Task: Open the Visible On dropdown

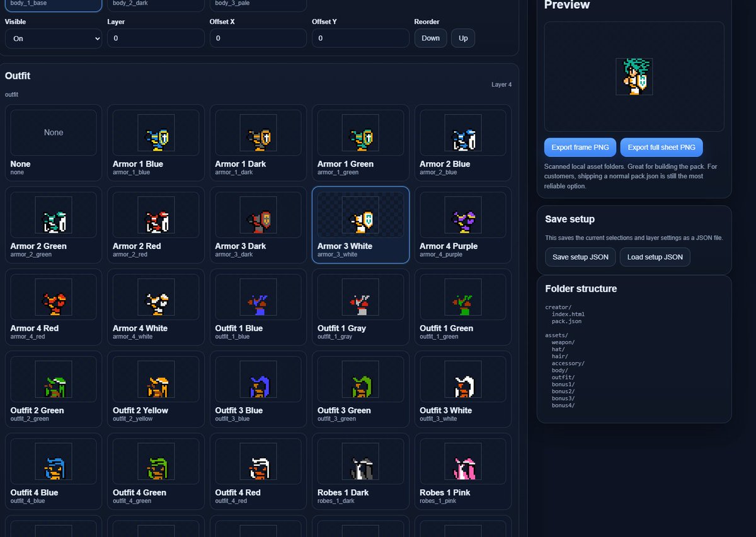Action: (x=54, y=38)
